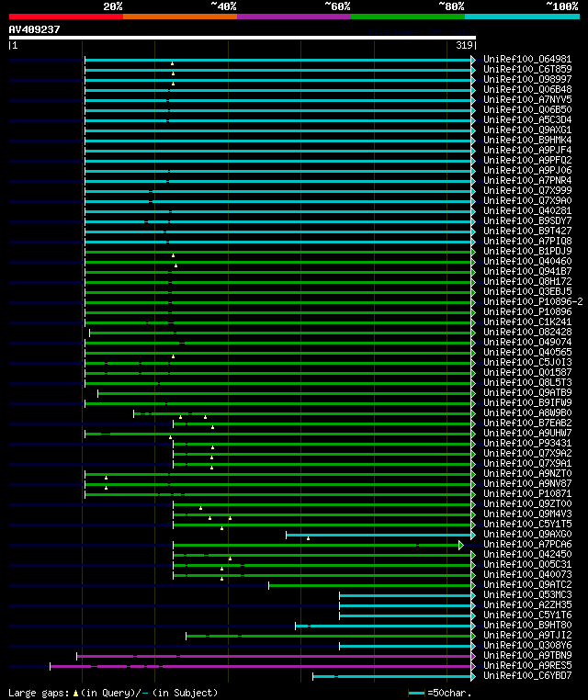This screenshot has width=588, height=700.
Task: Choose the UniRef100_Q40565 entry
Action: tap(527, 352)
